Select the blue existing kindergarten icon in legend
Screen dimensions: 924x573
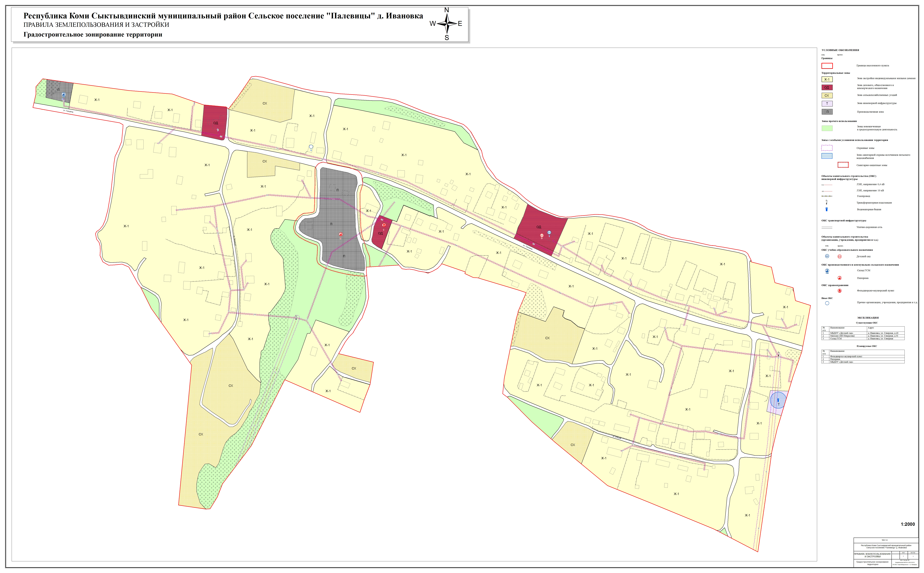[827, 256]
